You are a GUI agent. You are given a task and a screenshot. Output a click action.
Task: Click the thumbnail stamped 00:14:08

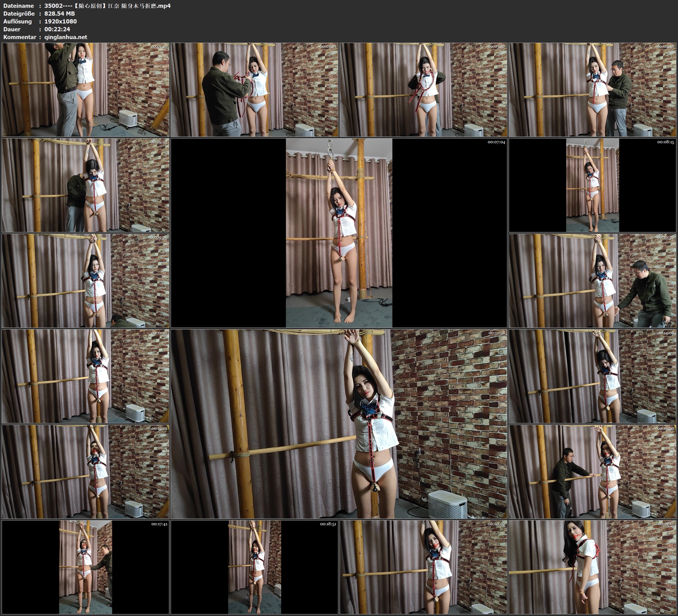[x=593, y=376]
